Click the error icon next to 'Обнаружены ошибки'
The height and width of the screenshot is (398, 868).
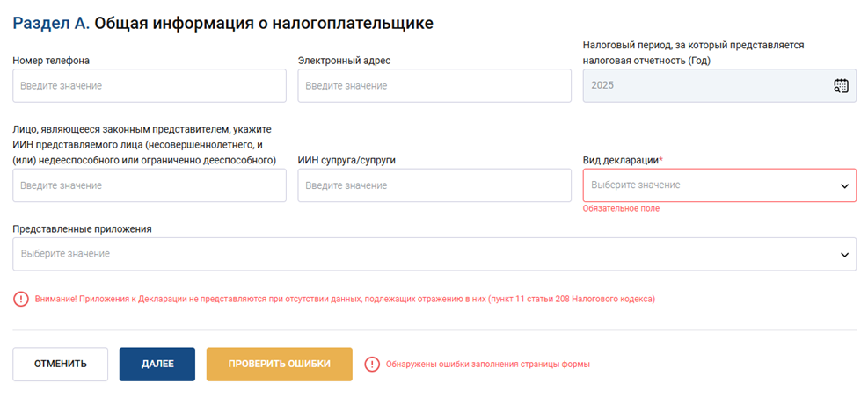(x=372, y=364)
